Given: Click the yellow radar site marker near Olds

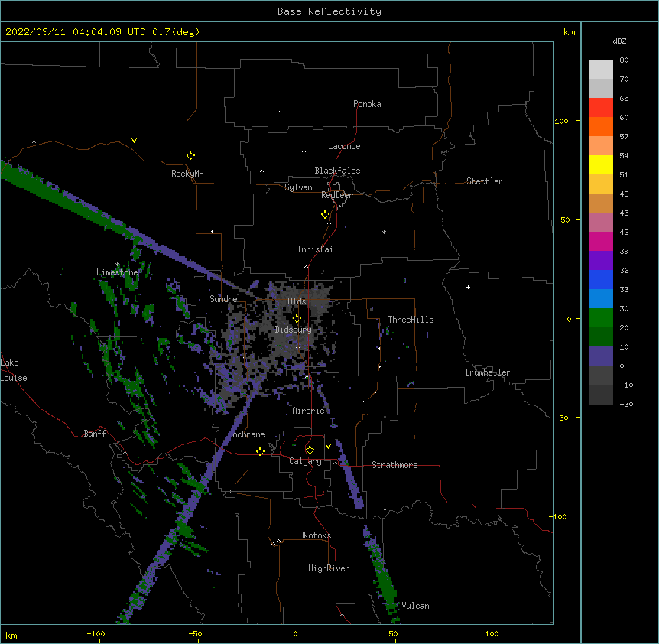Looking at the screenshot, I should [x=297, y=319].
